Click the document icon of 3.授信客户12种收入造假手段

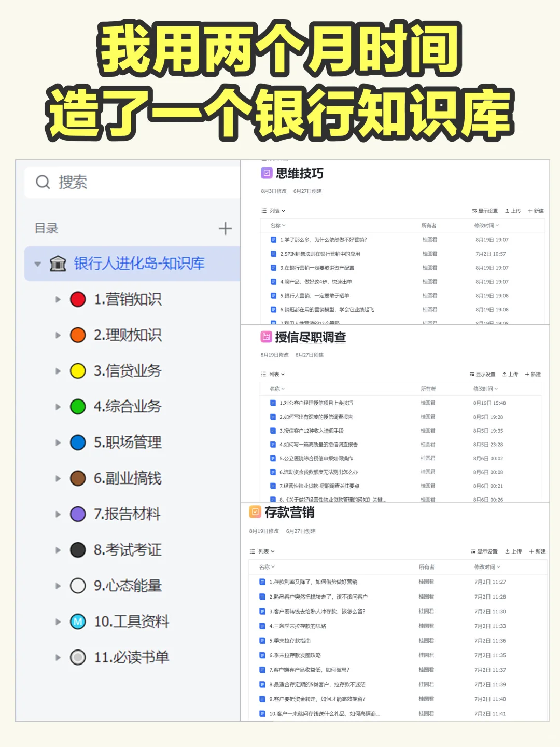[273, 431]
